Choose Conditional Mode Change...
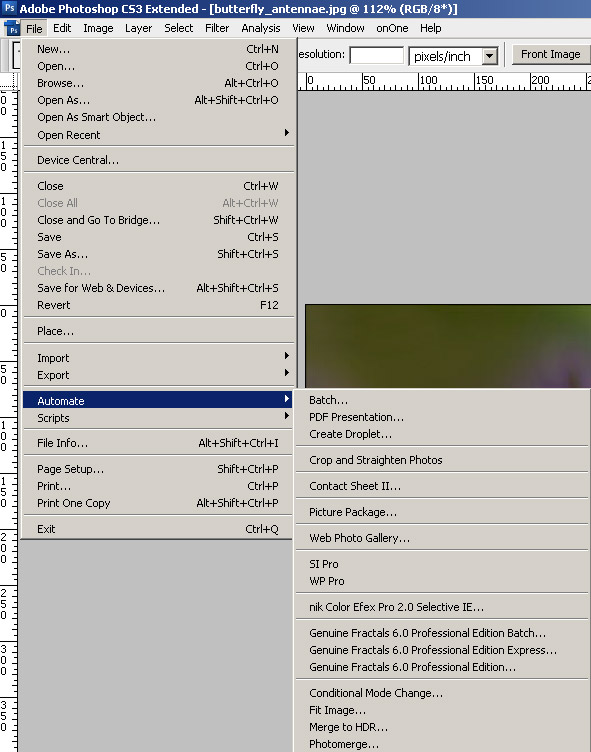This screenshot has height=752, width=591. [442, 693]
